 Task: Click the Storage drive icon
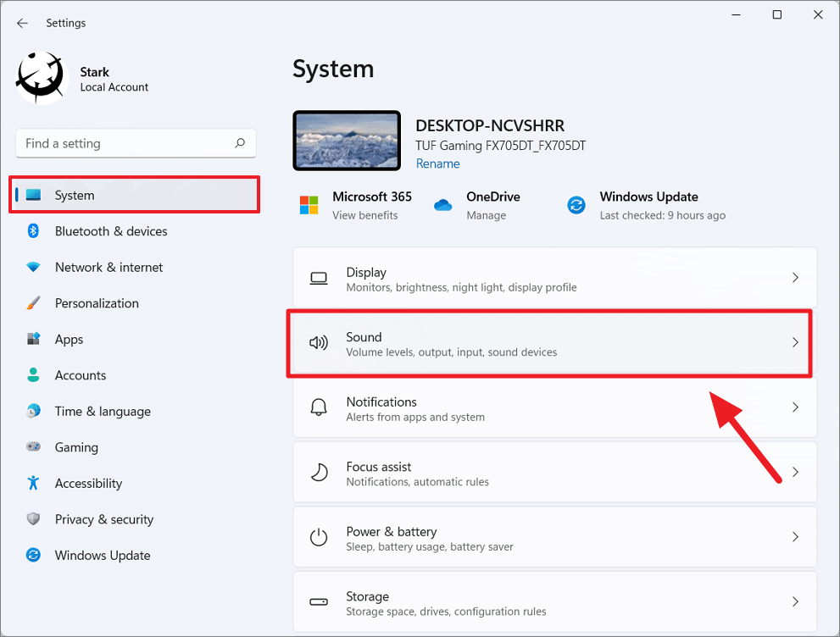(318, 601)
